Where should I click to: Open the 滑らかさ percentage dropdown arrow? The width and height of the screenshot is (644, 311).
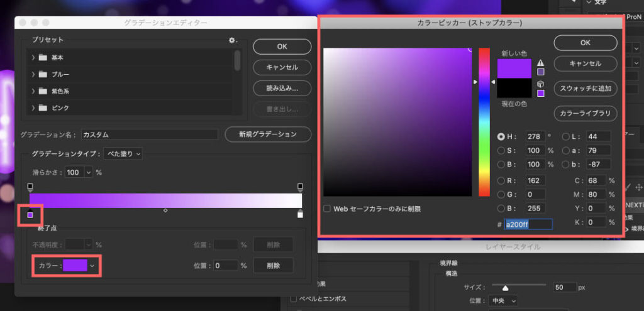(x=89, y=173)
